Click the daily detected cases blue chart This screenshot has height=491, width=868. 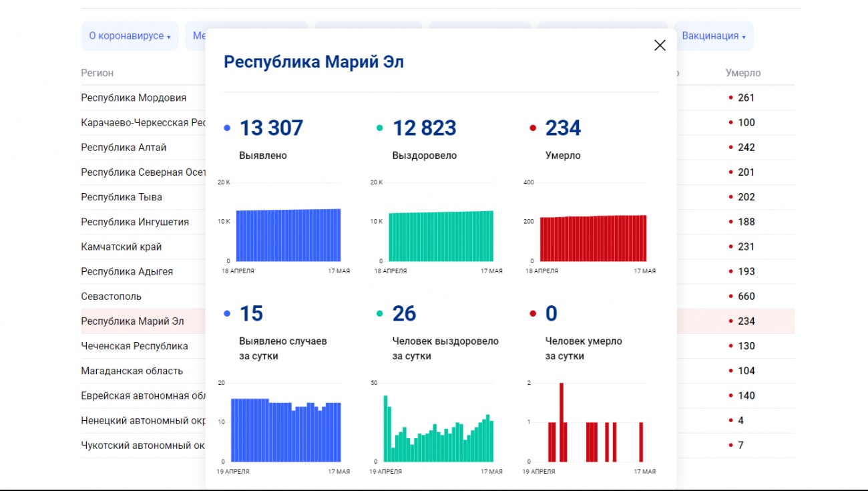[x=286, y=431]
